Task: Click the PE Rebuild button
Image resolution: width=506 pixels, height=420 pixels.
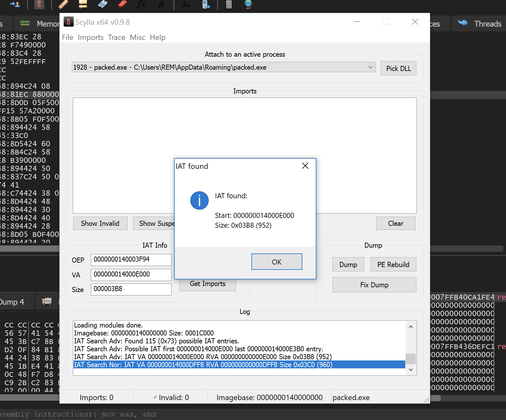Action: pyautogui.click(x=393, y=264)
